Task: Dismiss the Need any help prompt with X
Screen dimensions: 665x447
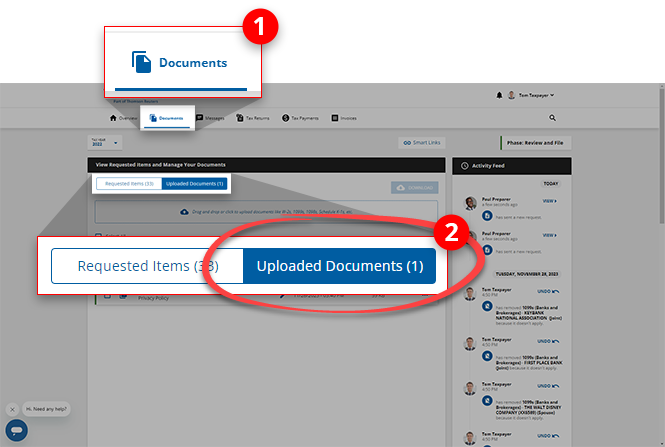Action: (12, 409)
